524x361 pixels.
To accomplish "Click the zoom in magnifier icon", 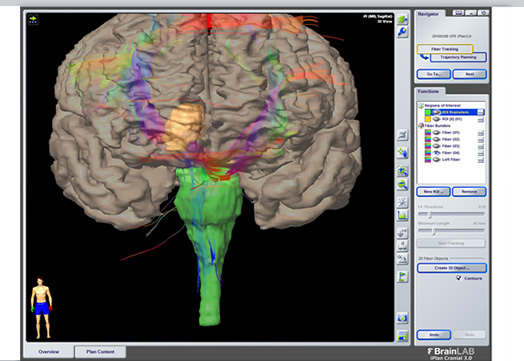I will 402,170.
